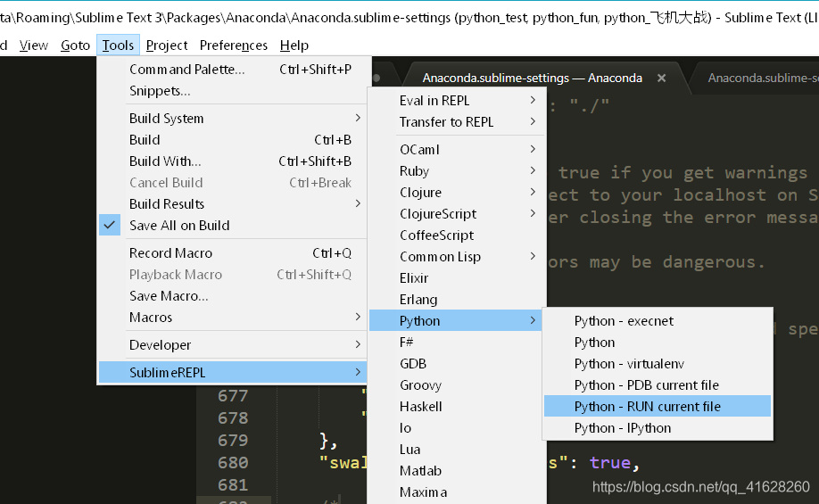
Task: Expand the Build Results submenu
Action: pos(233,204)
